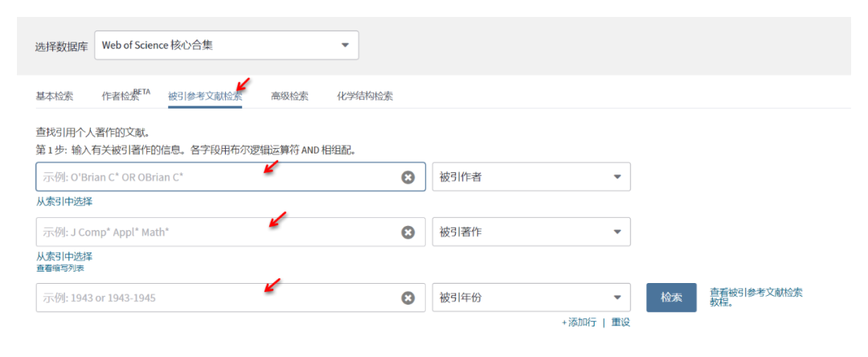Open the 被引年份 field type dropdown
This screenshot has height=357, width=868.
click(531, 297)
